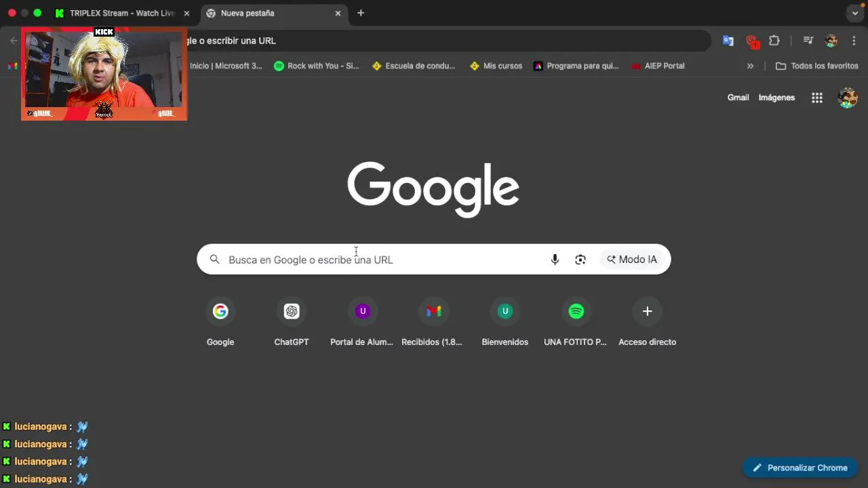Open the Imágenes link

[776, 98]
